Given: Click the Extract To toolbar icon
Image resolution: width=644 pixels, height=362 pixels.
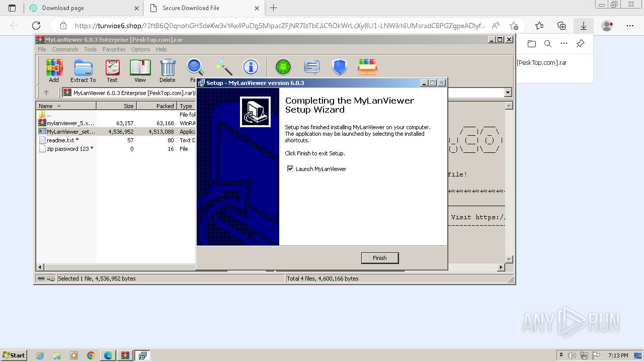Looking at the screenshot, I should (83, 70).
